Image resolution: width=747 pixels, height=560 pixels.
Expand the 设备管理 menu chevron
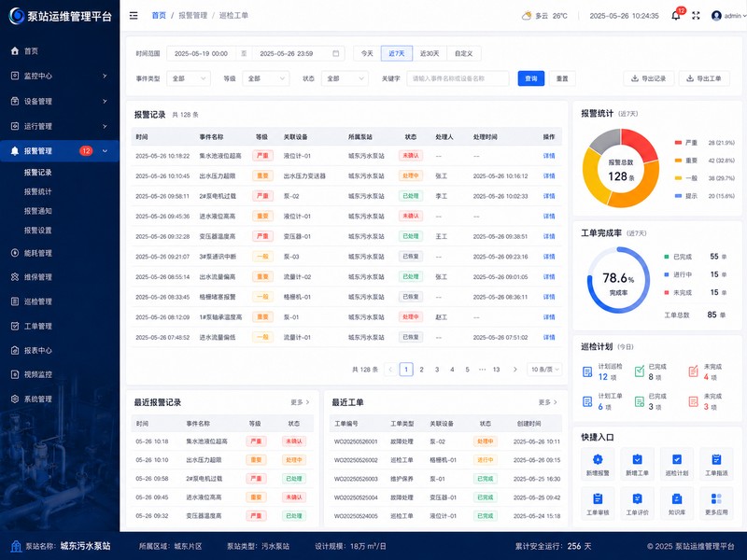[105, 101]
